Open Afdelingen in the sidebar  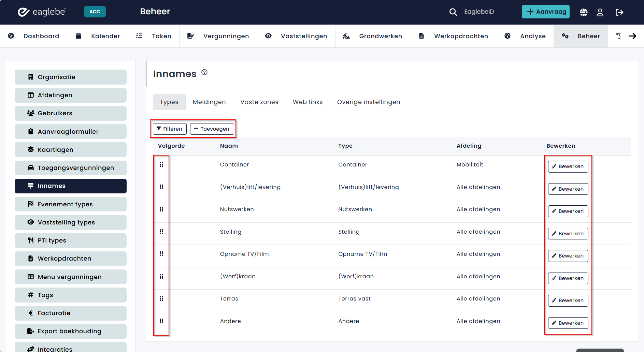pos(71,95)
